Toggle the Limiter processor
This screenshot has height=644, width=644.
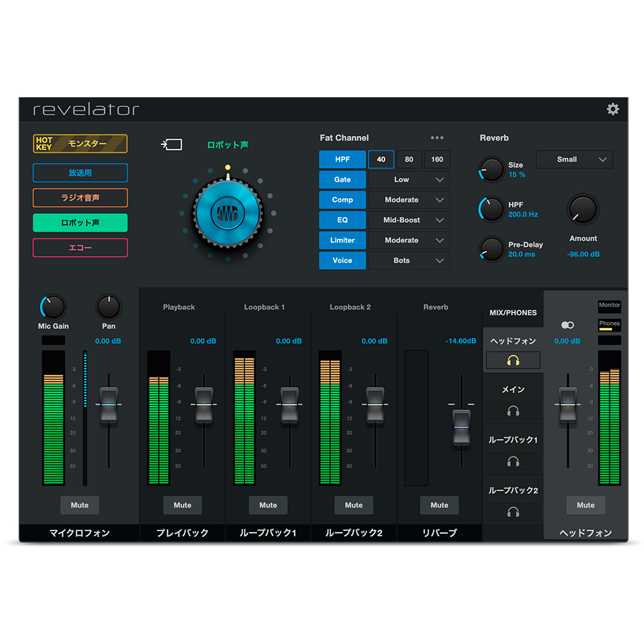click(x=342, y=240)
